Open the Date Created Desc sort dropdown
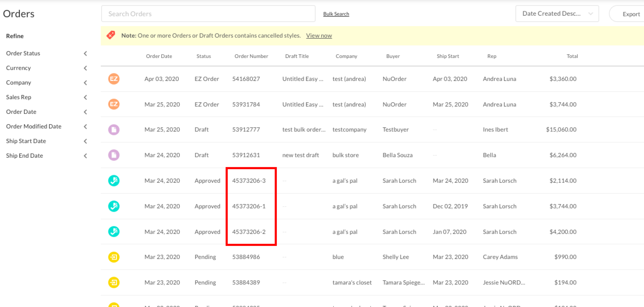 (557, 14)
